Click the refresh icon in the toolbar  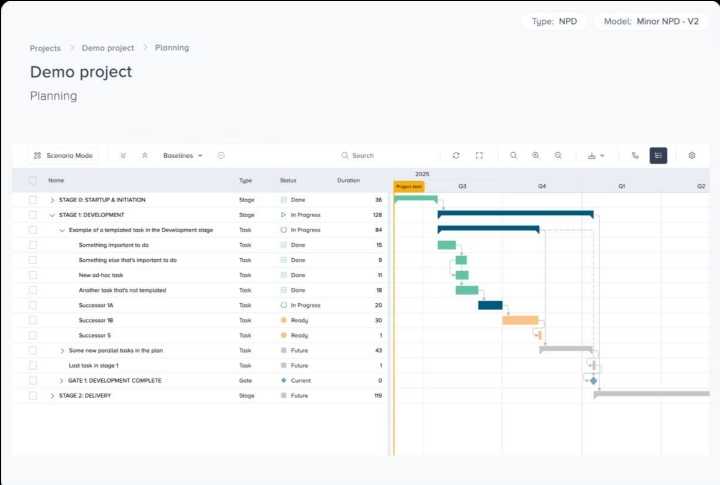(x=456, y=155)
